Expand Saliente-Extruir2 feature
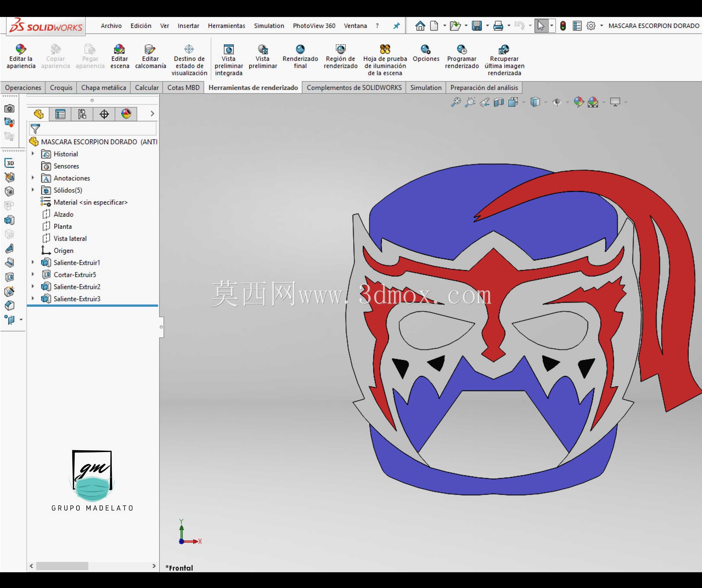This screenshot has height=588, width=702. 33,286
